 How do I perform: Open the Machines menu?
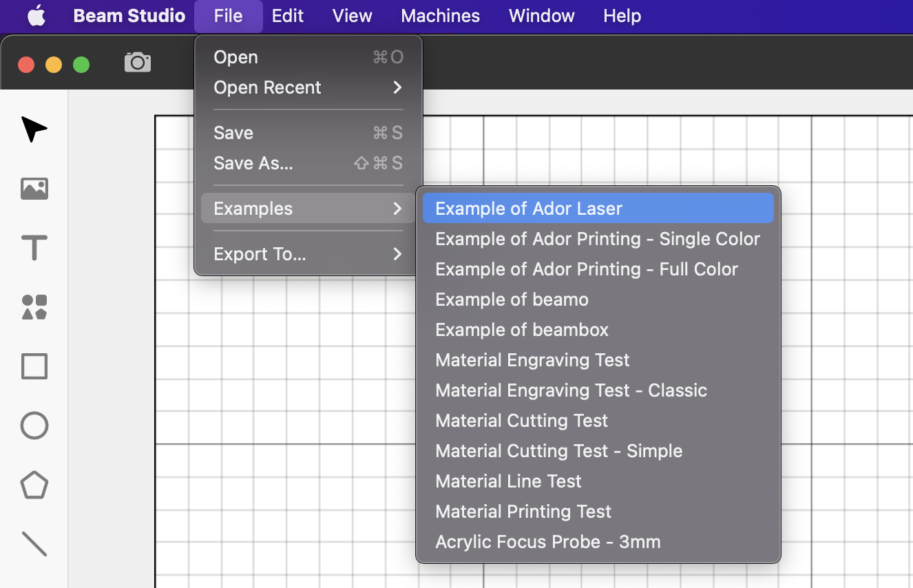(x=440, y=16)
